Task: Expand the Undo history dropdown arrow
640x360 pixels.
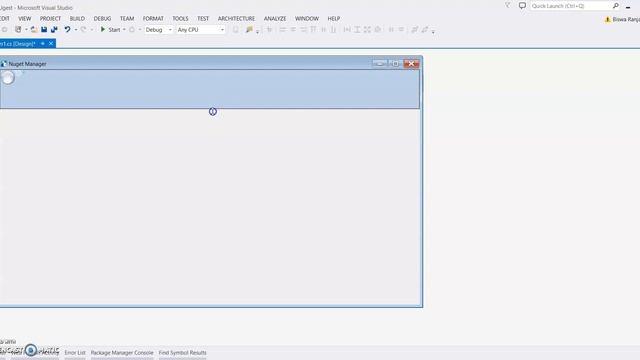Action: coord(76,29)
